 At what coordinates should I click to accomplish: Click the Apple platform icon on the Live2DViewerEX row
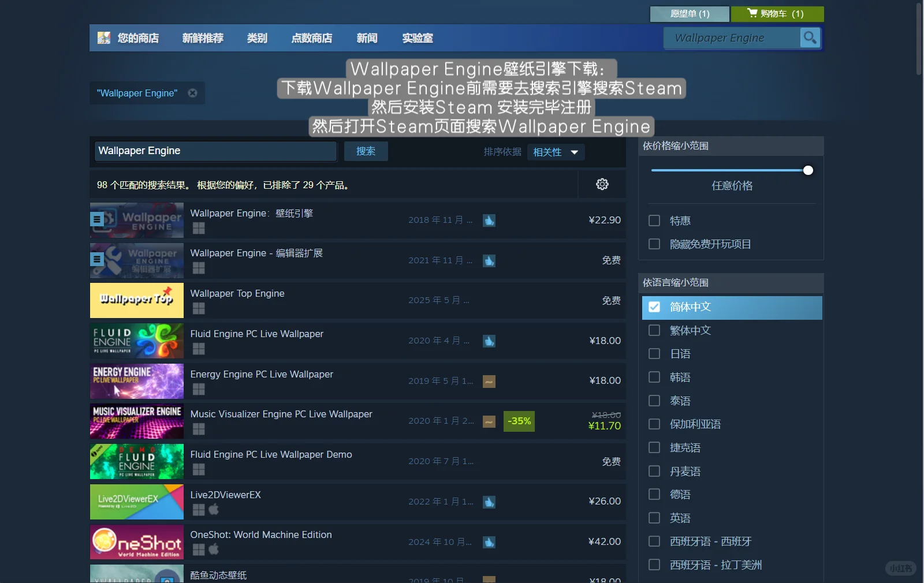click(x=214, y=510)
